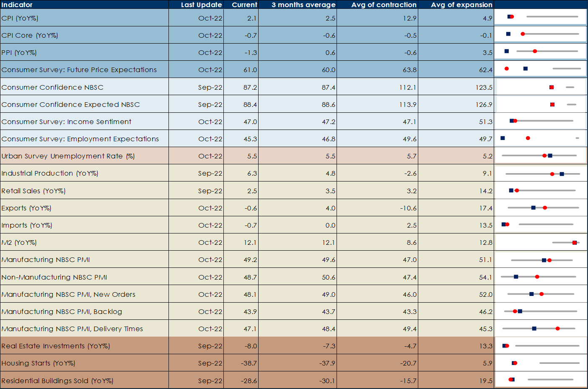Click the red dot in the PPI row chart

point(535,51)
